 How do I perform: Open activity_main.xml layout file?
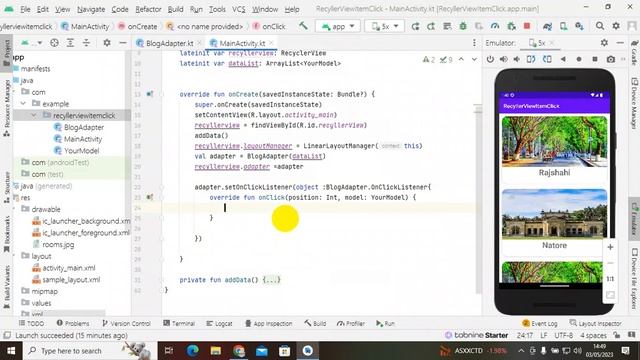pyautogui.click(x=69, y=268)
